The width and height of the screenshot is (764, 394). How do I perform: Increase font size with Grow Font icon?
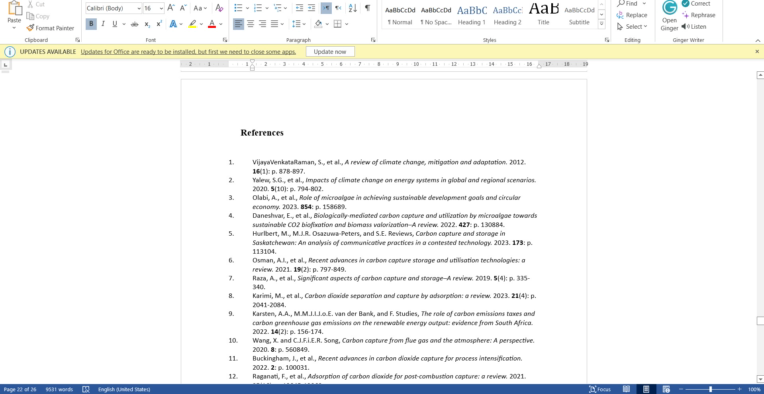(171, 8)
